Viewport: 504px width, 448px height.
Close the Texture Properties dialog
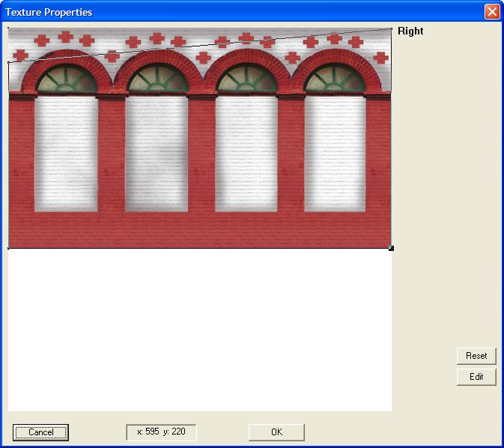[491, 11]
